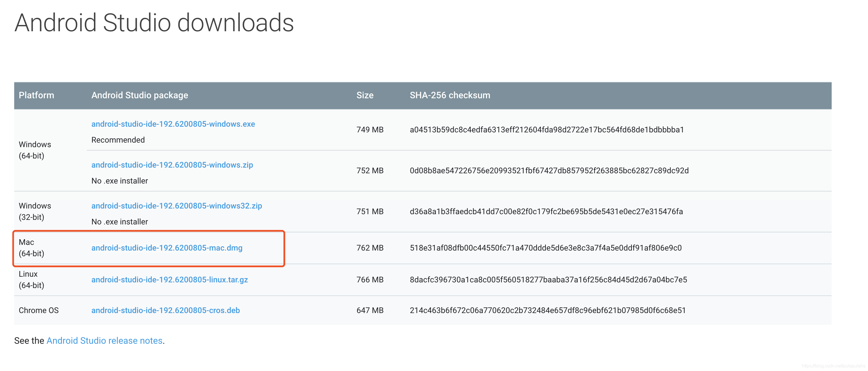The image size is (868, 371).
Task: Click the mac.dmg download link
Action: pyautogui.click(x=167, y=248)
